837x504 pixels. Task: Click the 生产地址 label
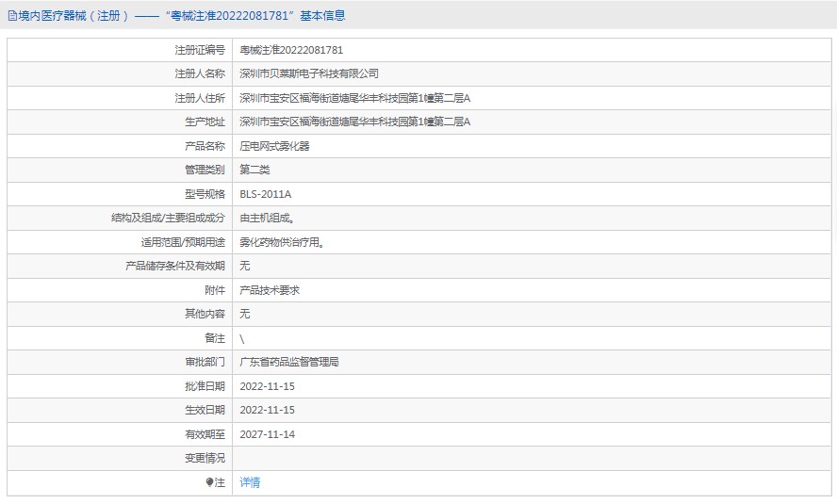205,122
